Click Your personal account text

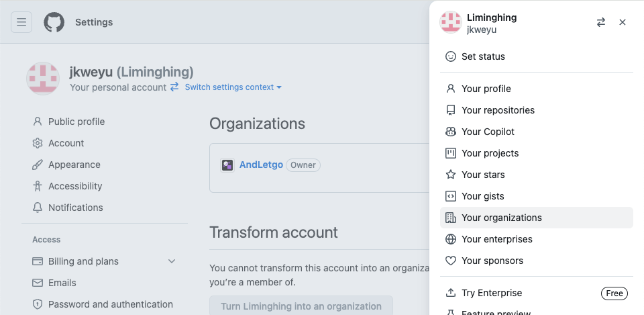[118, 87]
